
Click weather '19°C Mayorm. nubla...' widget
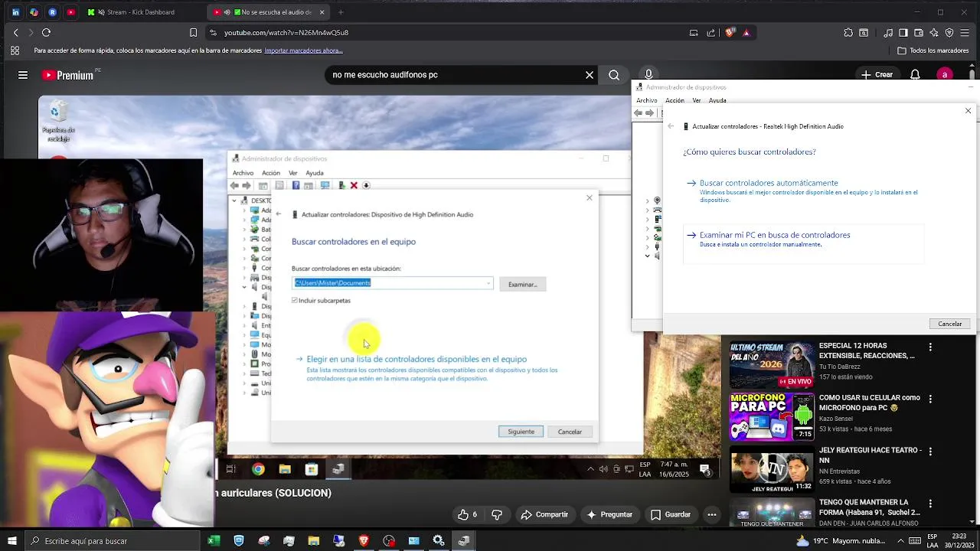[x=841, y=541]
